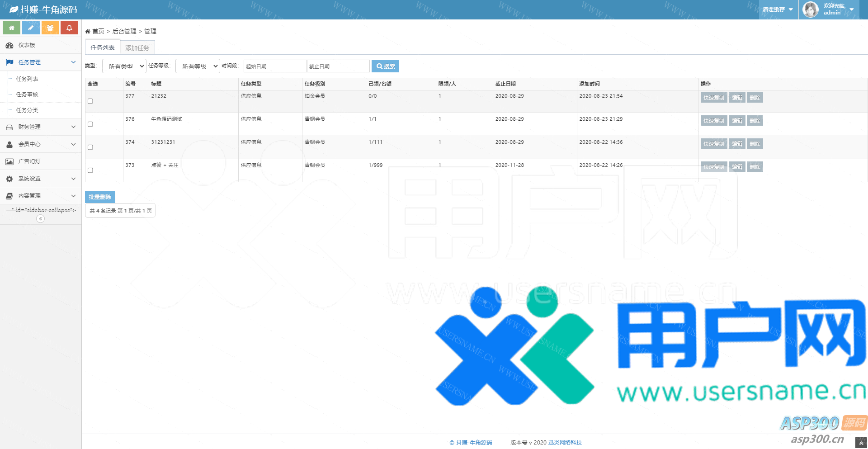
Task: Open 任务列表 in sidebar submenu
Action: (x=27, y=79)
